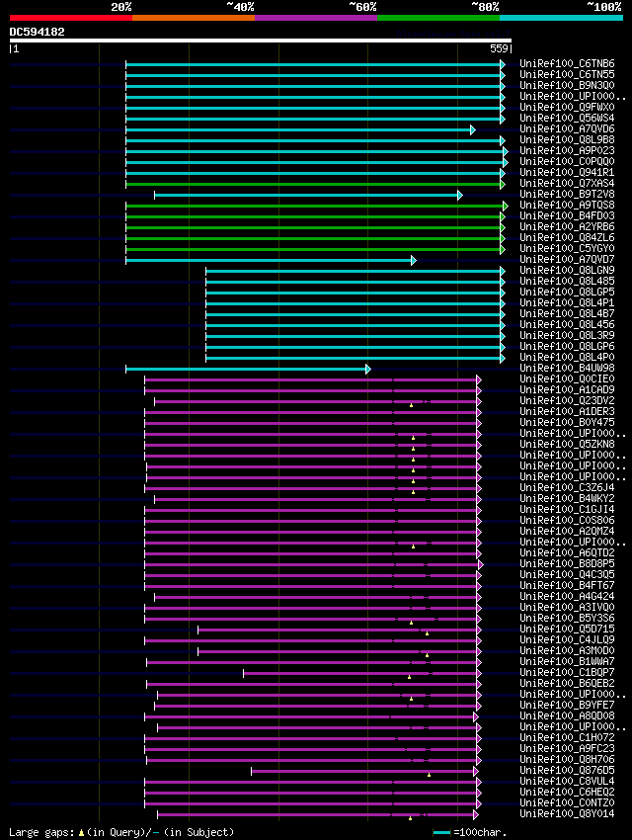The width and height of the screenshot is (632, 840).
Task: Select the UniRef100_Q941R1 label
Action: pos(567,173)
